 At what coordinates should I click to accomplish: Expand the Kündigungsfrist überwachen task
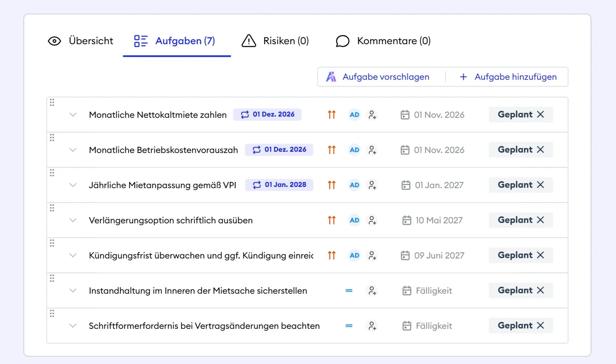73,255
